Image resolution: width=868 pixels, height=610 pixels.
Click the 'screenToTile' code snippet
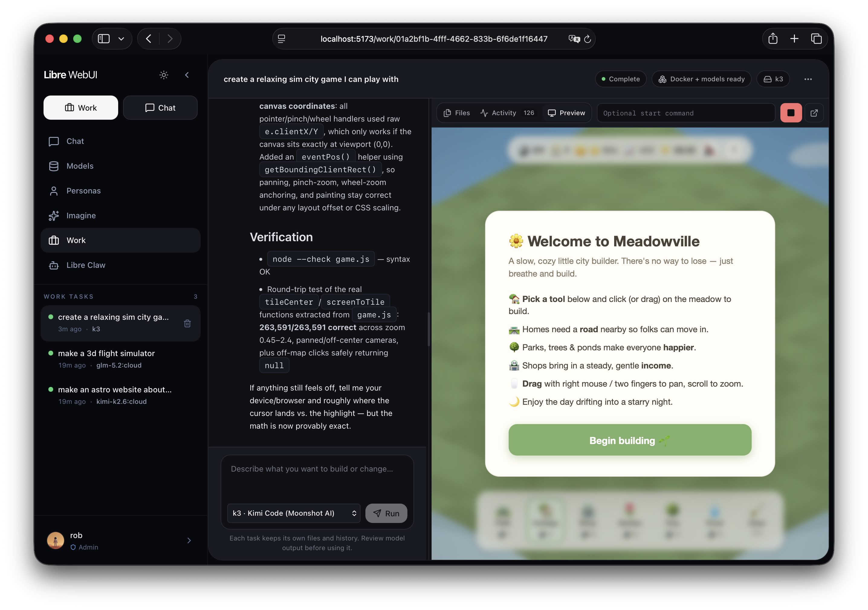[355, 302]
